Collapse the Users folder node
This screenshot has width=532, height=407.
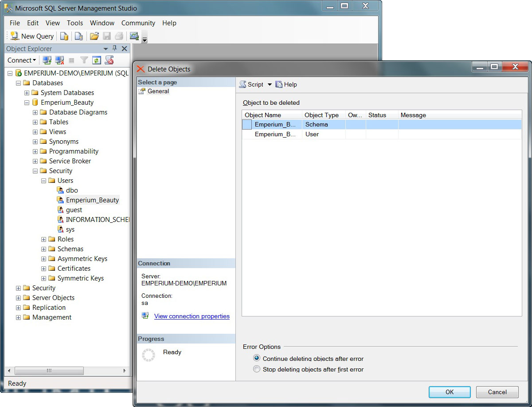click(44, 181)
